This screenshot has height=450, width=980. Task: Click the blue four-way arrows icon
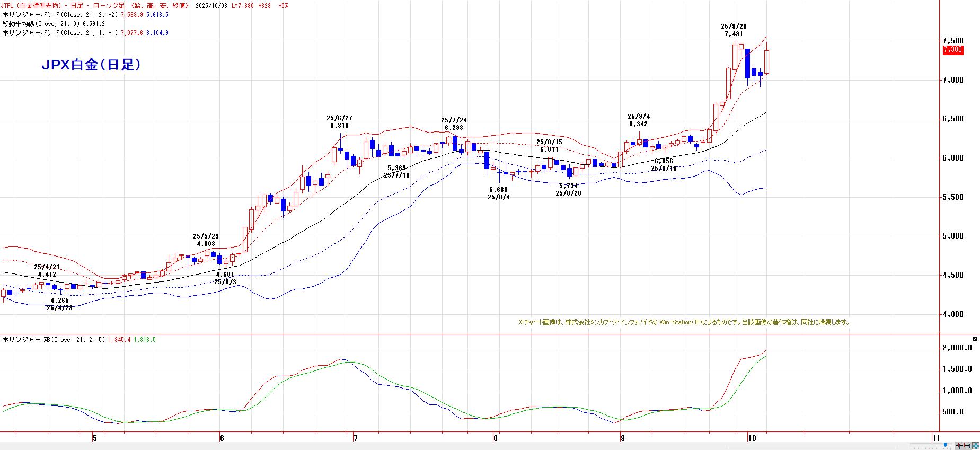tap(976, 446)
